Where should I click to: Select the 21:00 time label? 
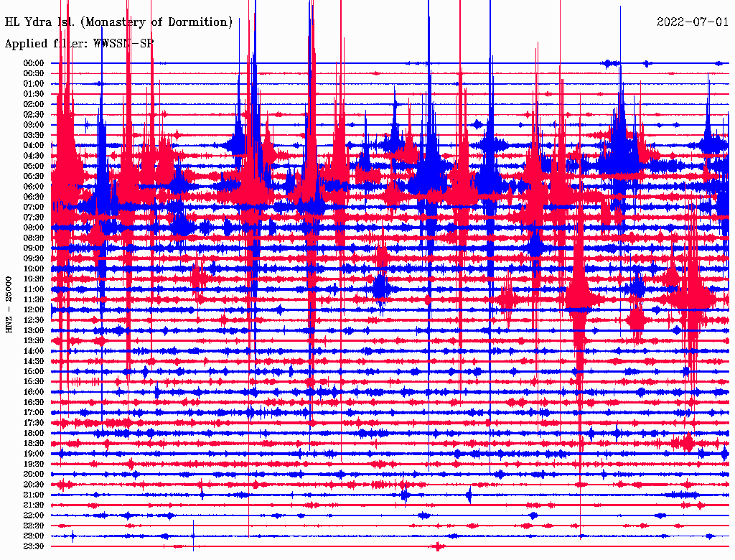(34, 495)
